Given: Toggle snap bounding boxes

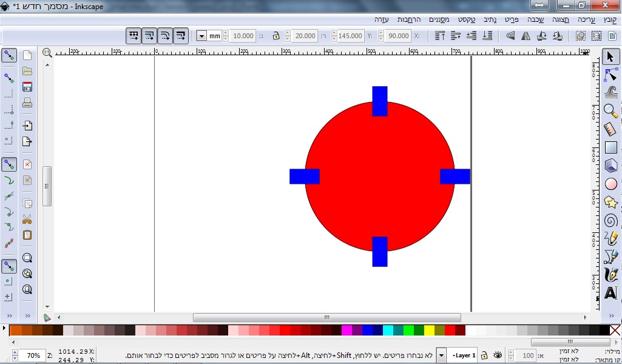Looking at the screenshot, I should click(x=8, y=78).
